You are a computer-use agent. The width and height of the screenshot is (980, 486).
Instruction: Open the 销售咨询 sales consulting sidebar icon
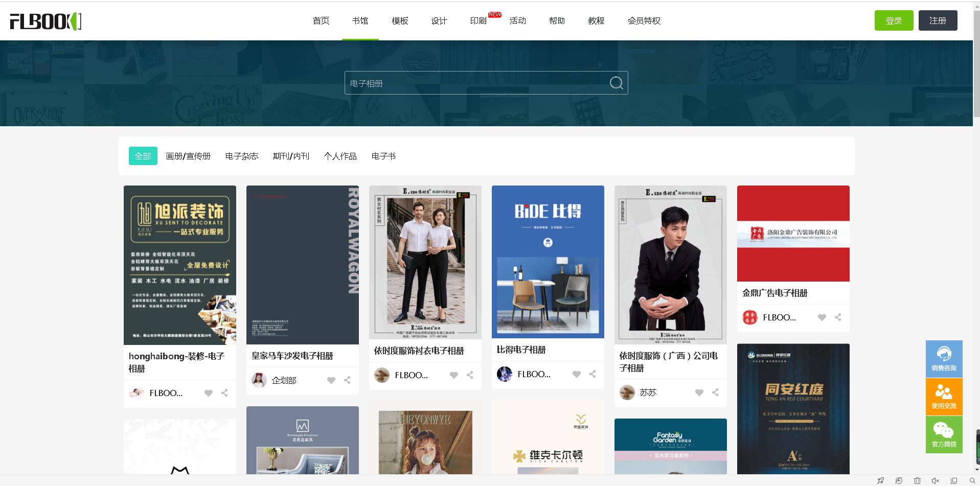pyautogui.click(x=944, y=358)
